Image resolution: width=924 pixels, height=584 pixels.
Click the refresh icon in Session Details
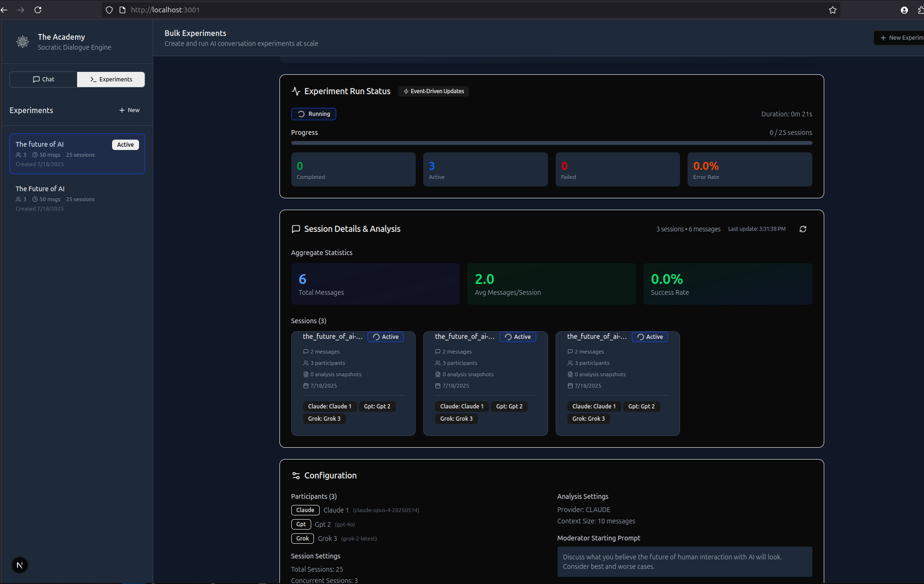[802, 229]
